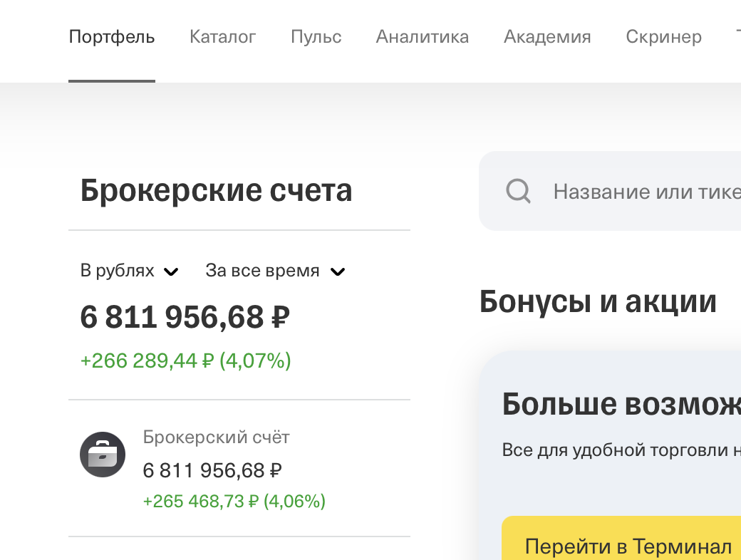Go to the Пульс tab

316,37
